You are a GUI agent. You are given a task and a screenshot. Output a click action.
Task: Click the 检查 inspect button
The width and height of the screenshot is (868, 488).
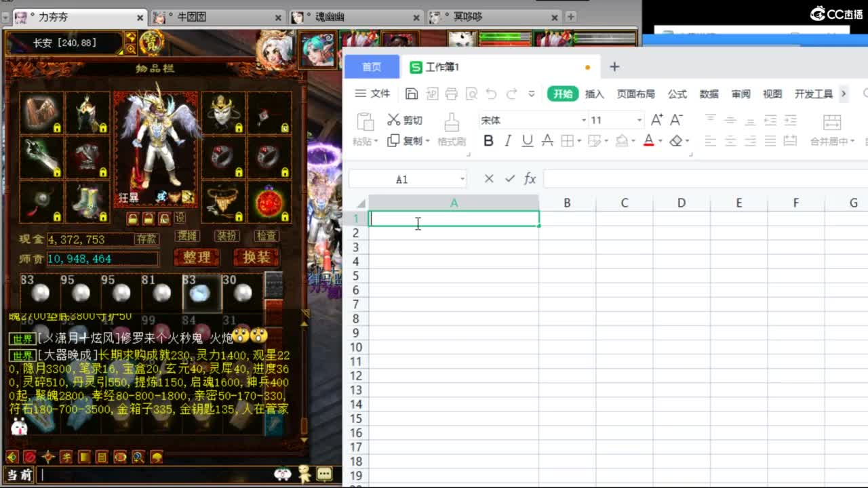267,236
